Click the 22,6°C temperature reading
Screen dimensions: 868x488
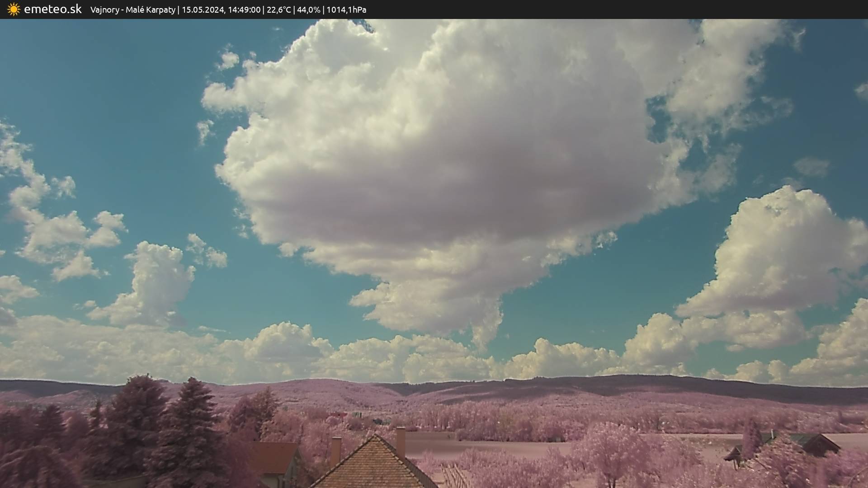click(x=278, y=10)
